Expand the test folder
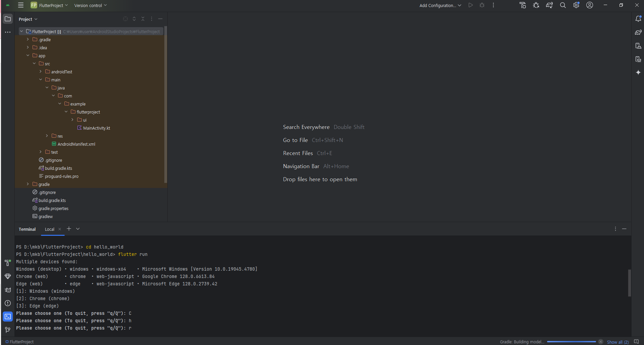This screenshot has width=644, height=345. coord(41,152)
